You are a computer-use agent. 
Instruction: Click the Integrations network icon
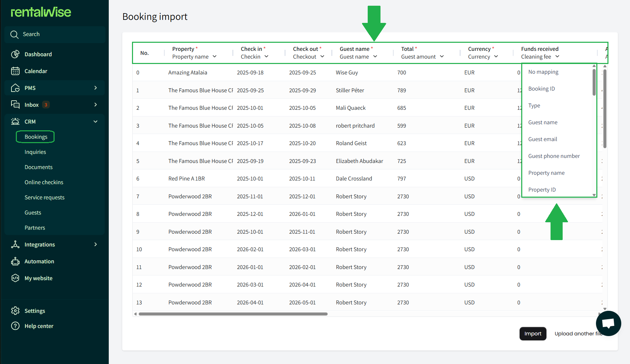(x=15, y=244)
